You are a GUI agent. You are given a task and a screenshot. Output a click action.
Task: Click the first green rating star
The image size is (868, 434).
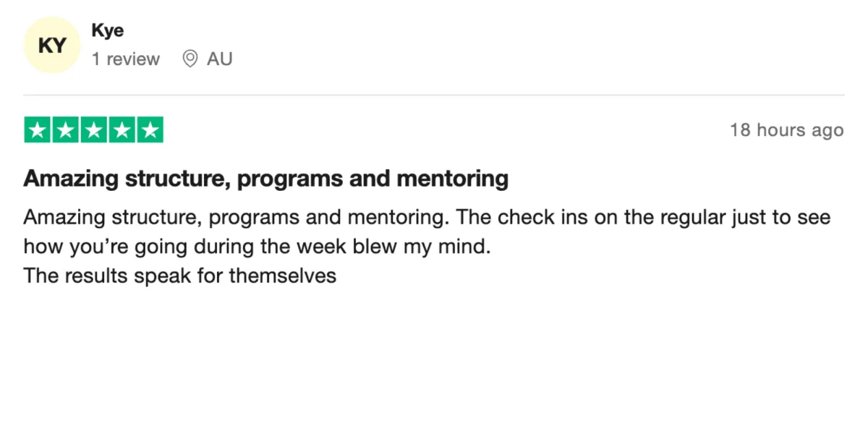pos(38,130)
